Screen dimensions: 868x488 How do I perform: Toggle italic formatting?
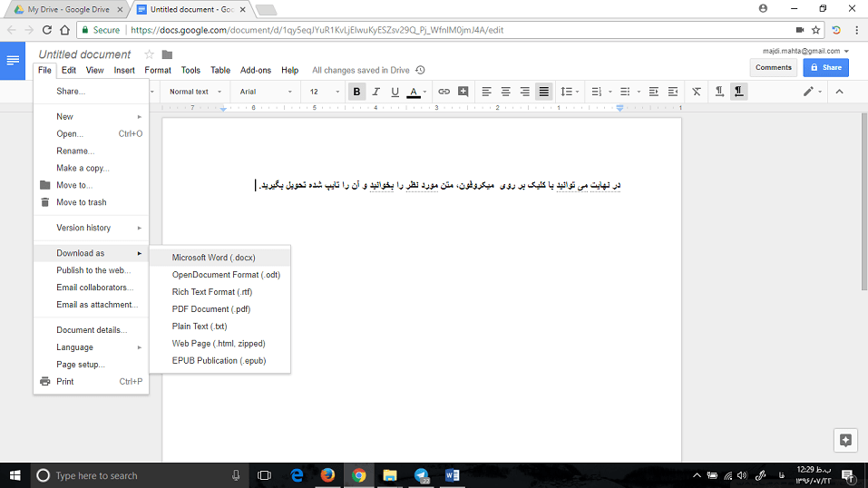pyautogui.click(x=375, y=92)
